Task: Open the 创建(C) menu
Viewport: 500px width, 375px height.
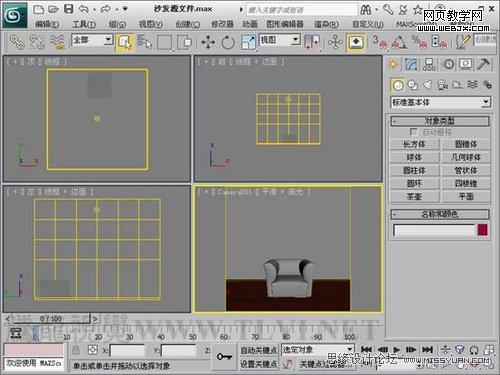Action: coord(188,24)
